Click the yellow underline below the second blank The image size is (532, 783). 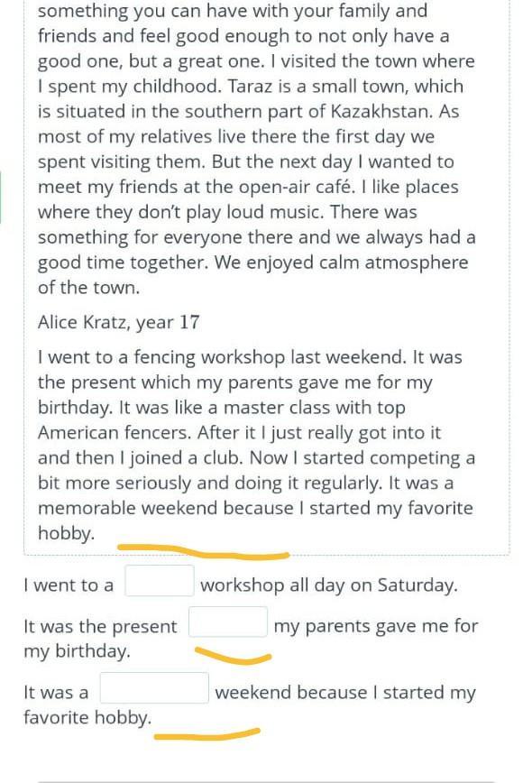tap(233, 656)
